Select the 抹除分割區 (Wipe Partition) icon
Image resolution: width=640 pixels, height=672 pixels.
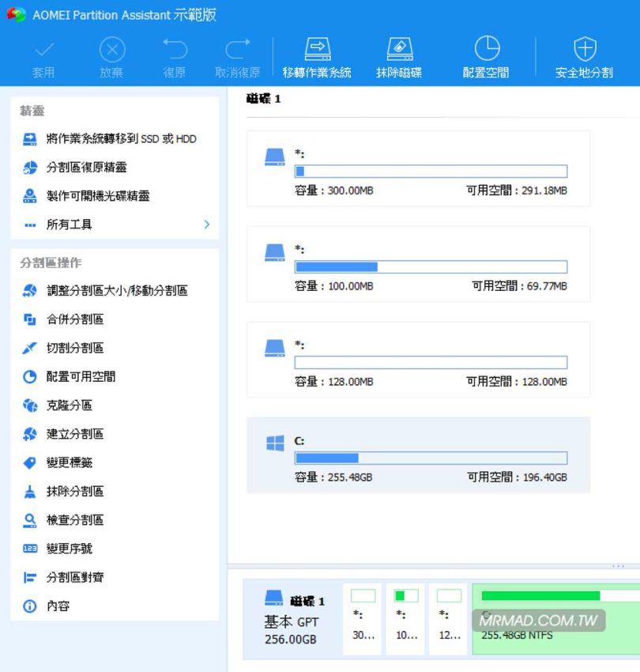[66, 491]
